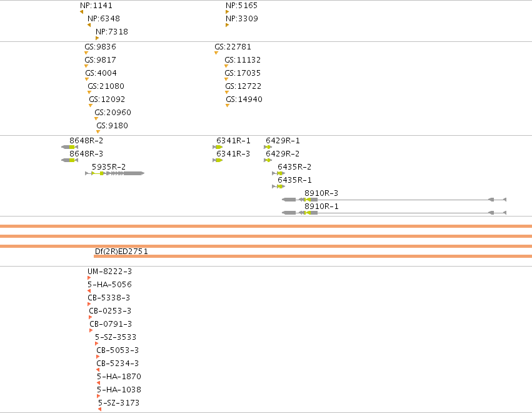This screenshot has height=413, width=532.
Task: Click the GS:22781 insertion label
Action: [233, 47]
